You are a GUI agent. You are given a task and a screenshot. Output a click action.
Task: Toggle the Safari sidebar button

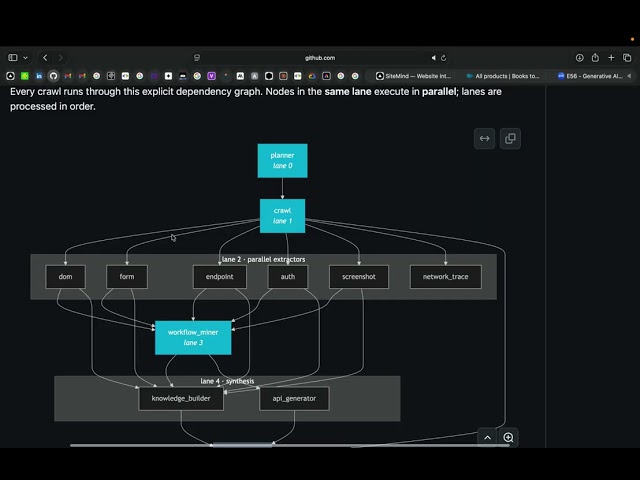pyautogui.click(x=13, y=58)
